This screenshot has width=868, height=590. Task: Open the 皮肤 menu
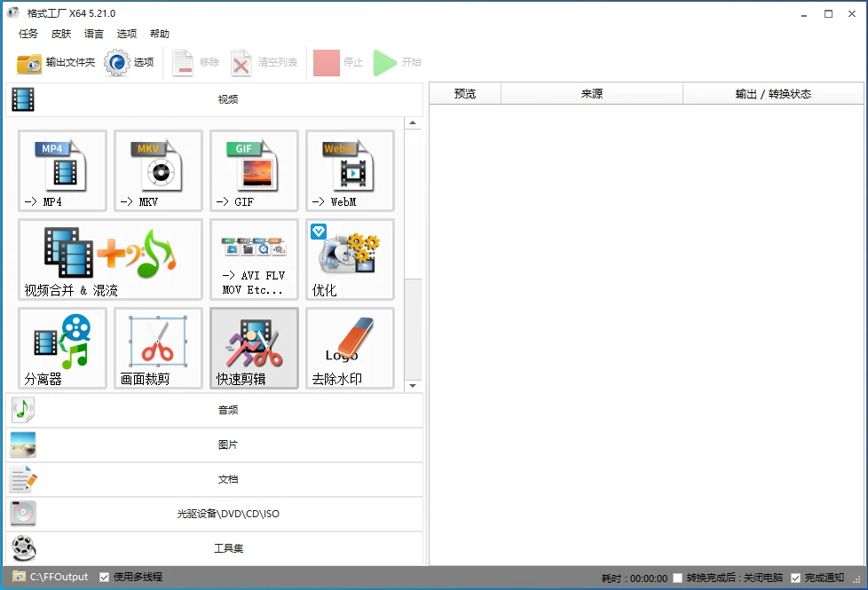tap(61, 34)
